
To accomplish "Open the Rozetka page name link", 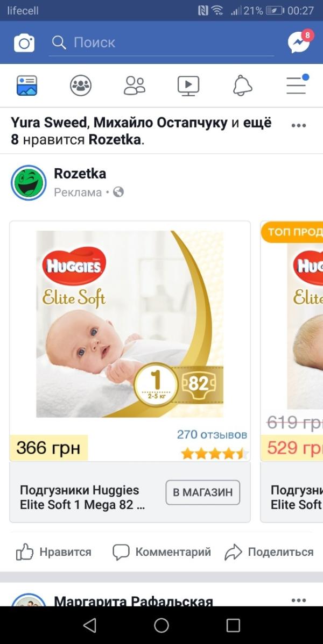I will pos(80,173).
